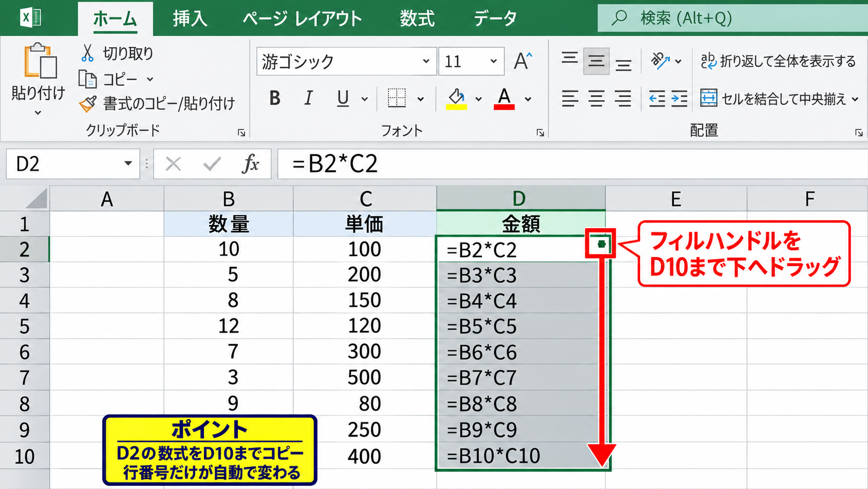Toggle middle vertical alignment
This screenshot has height=489, width=868.
[x=596, y=61]
